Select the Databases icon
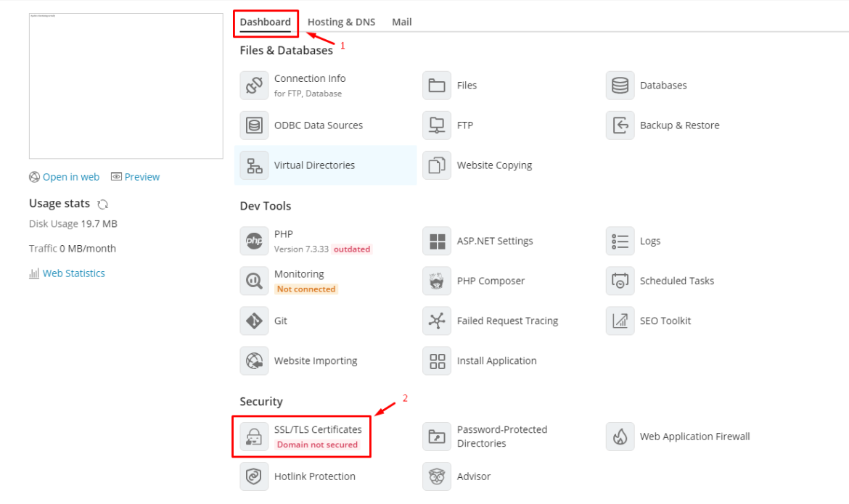Image resolution: width=849 pixels, height=504 pixels. (620, 85)
